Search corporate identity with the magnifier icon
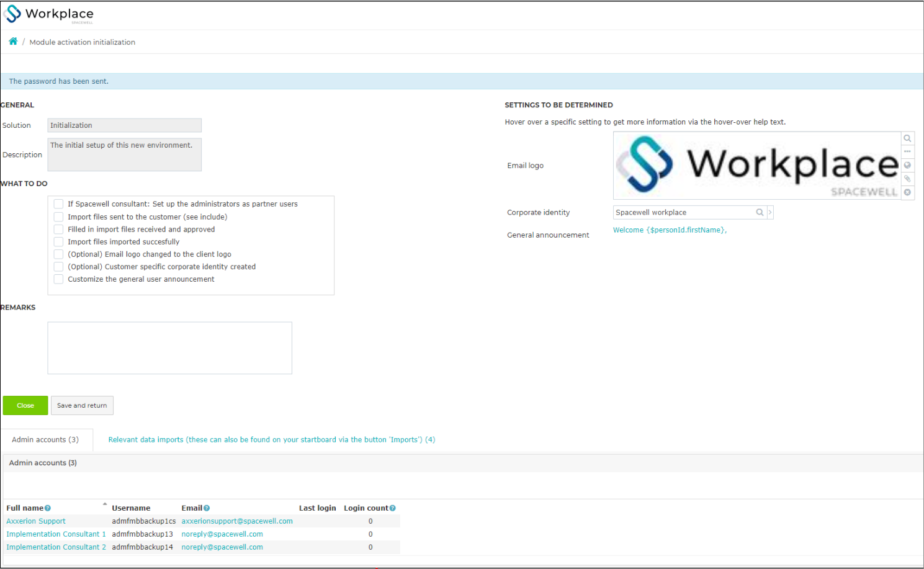This screenshot has width=924, height=569. tap(760, 212)
